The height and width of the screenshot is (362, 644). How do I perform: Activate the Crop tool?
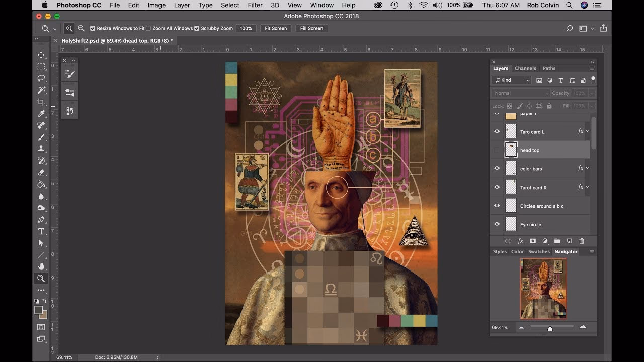[41, 102]
